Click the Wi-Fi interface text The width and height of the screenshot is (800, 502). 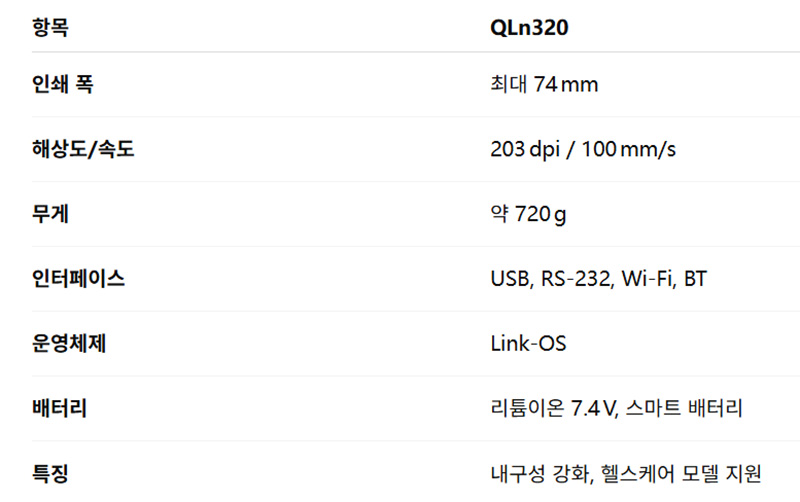click(x=646, y=279)
